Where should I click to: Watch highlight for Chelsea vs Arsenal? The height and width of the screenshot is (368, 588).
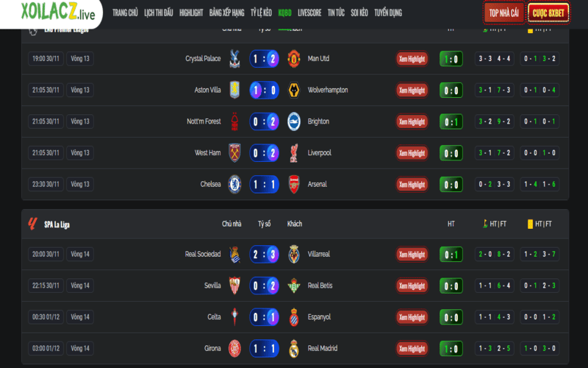click(412, 184)
